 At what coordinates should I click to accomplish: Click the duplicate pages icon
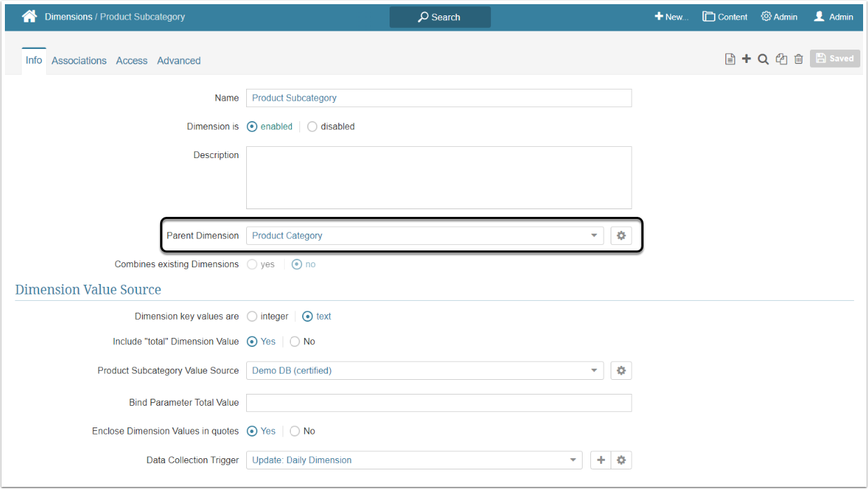781,59
